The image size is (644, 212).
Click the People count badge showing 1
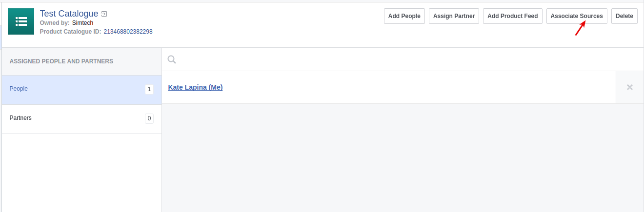(149, 89)
